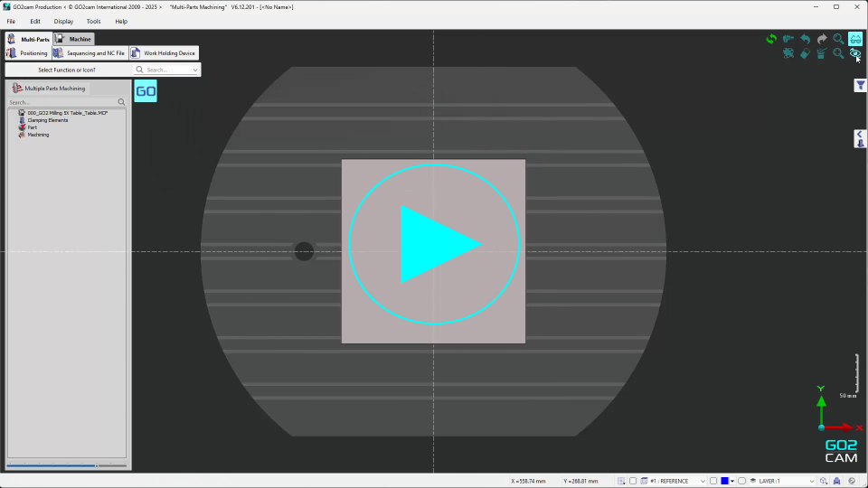Click the Y coordinate readout
This screenshot has width=868, height=488.
pos(580,482)
